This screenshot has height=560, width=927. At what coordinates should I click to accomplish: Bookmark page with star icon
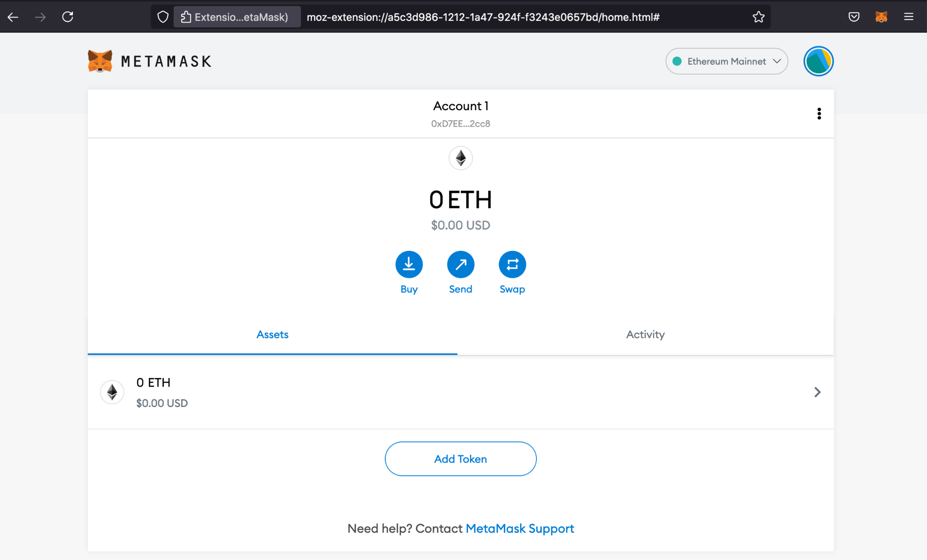(758, 17)
